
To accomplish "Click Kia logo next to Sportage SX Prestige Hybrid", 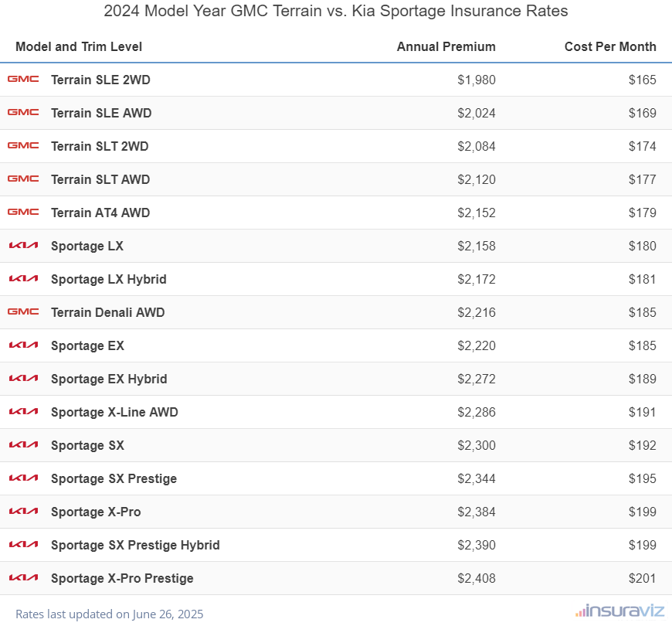I will [24, 545].
